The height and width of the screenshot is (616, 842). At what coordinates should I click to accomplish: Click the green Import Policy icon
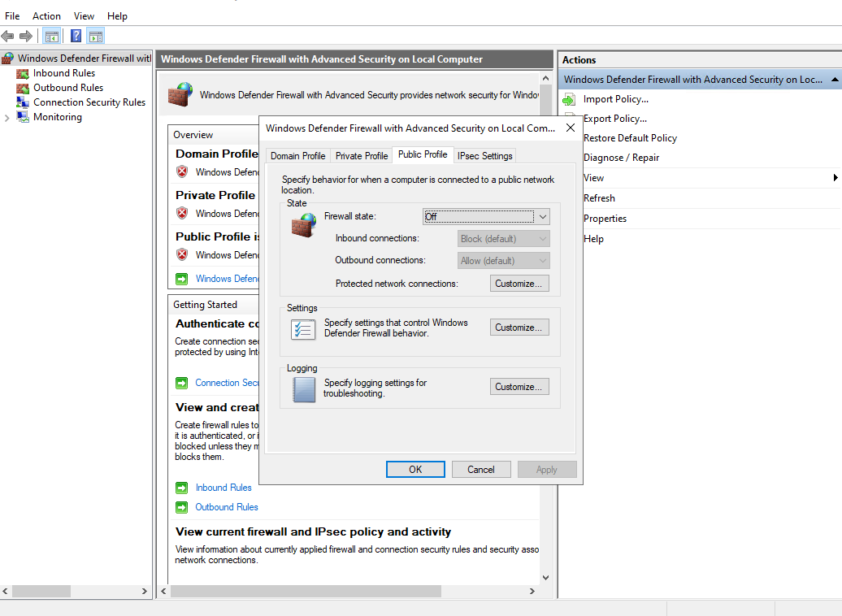[x=569, y=99]
